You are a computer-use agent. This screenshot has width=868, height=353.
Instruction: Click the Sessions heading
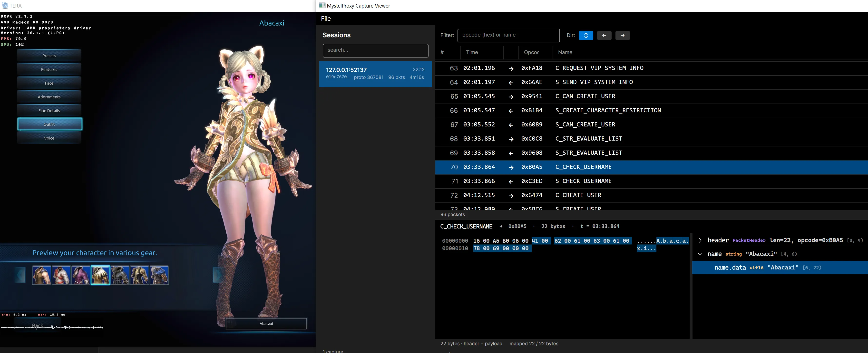point(337,35)
